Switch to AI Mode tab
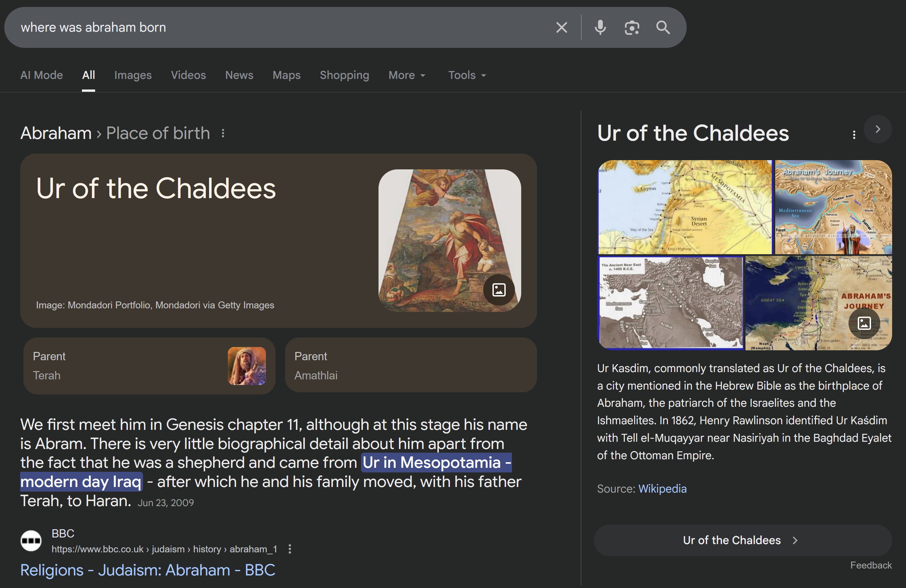Screen dimensions: 906x588 tap(42, 75)
